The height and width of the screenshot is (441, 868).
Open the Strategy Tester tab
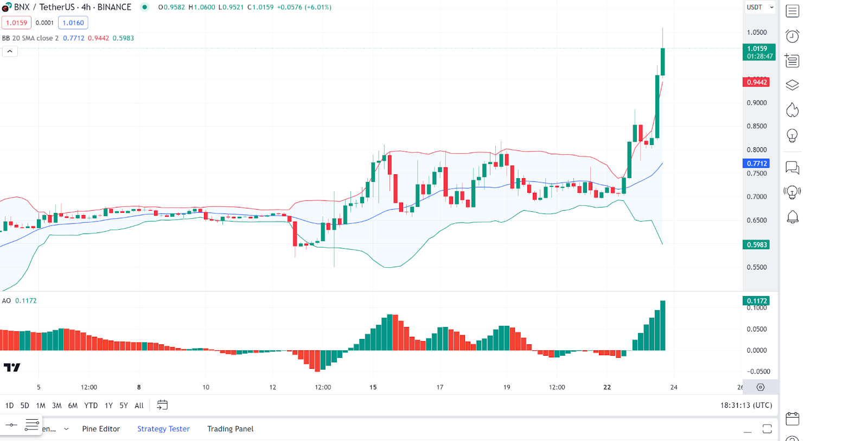pyautogui.click(x=163, y=429)
